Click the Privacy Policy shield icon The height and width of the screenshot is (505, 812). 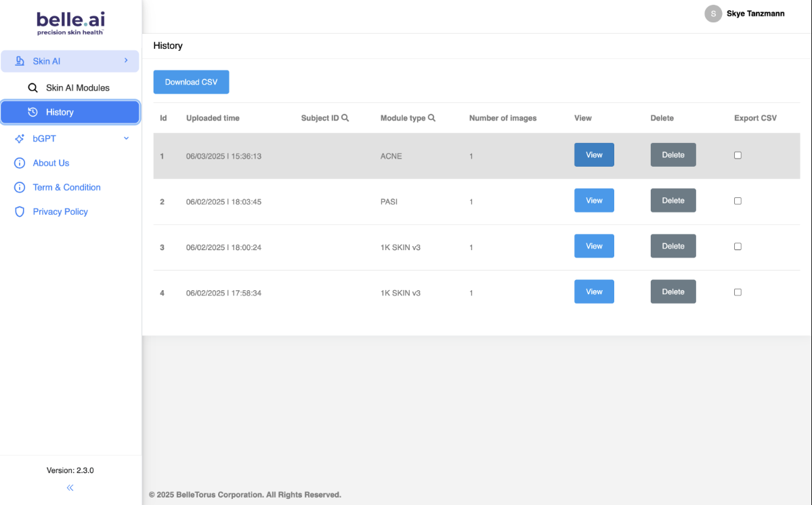20,211
